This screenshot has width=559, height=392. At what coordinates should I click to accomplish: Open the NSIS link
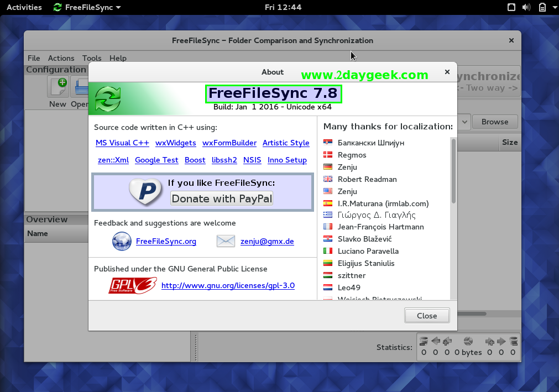(x=252, y=160)
